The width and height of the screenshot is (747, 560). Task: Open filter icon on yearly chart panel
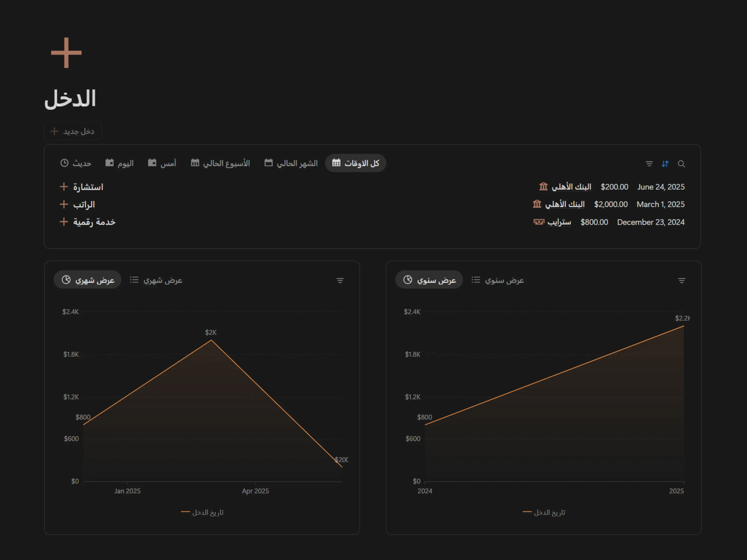(x=681, y=280)
